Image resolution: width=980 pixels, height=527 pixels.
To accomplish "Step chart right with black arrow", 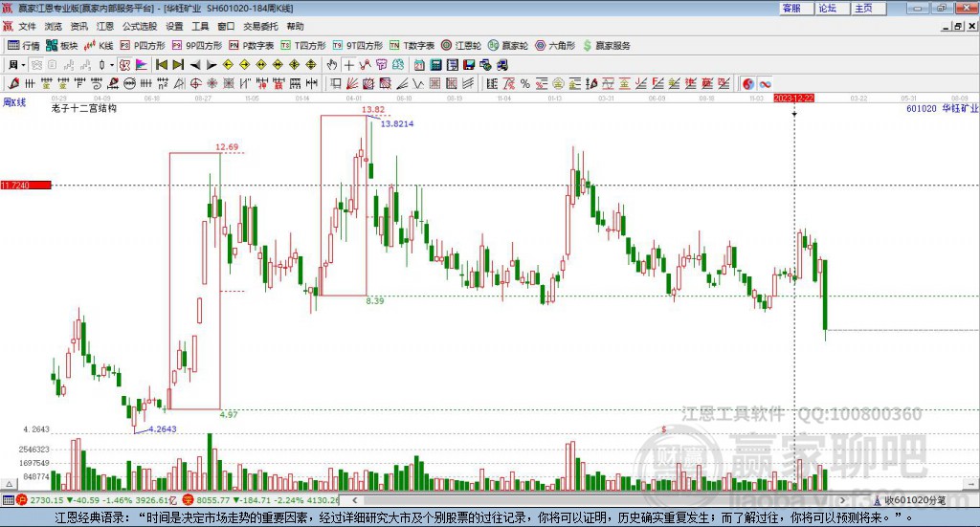I will tap(212, 65).
